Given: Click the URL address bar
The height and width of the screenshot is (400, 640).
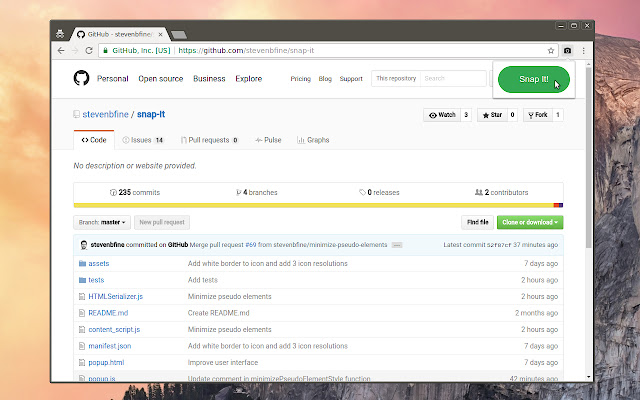Looking at the screenshot, I should tap(328, 51).
